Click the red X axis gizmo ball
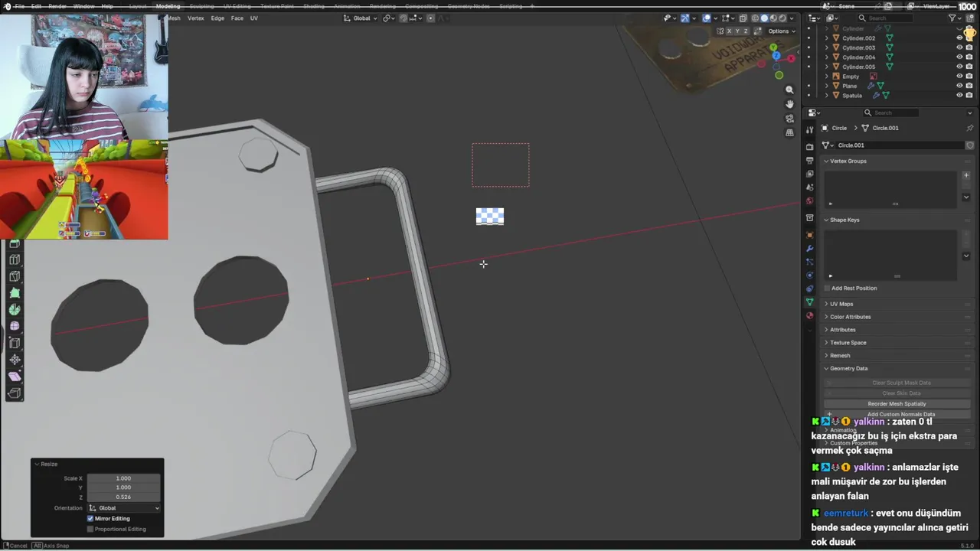 (791, 58)
